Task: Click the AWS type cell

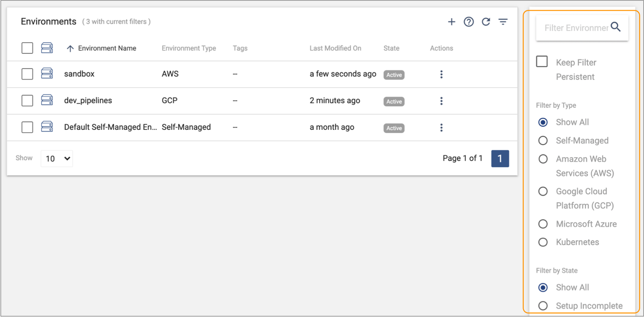Action: click(170, 74)
